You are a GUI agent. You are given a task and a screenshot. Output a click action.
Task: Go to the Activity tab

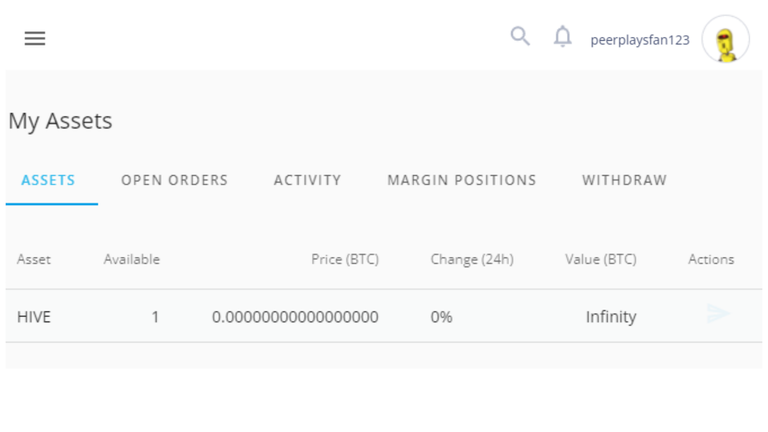click(x=307, y=180)
